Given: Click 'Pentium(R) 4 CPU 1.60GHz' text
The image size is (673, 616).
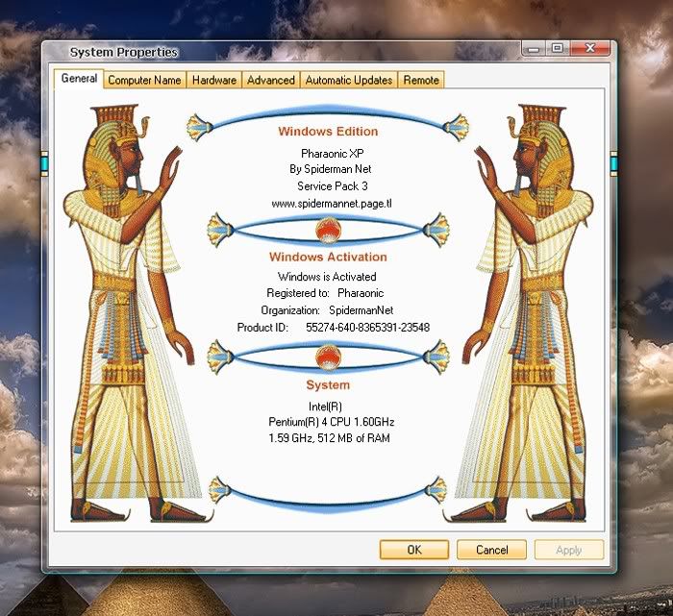Looking at the screenshot, I should click(x=332, y=422).
